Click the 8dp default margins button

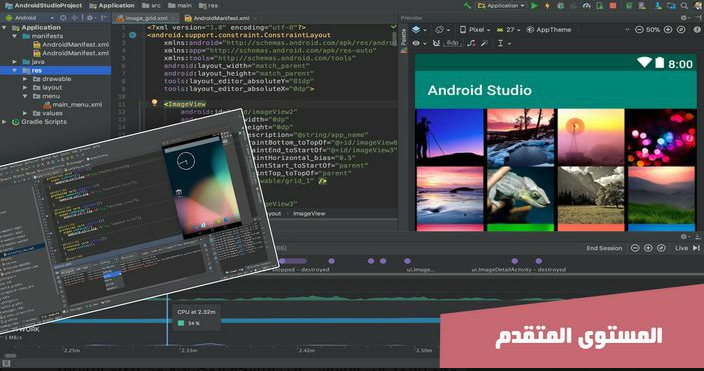[x=452, y=43]
